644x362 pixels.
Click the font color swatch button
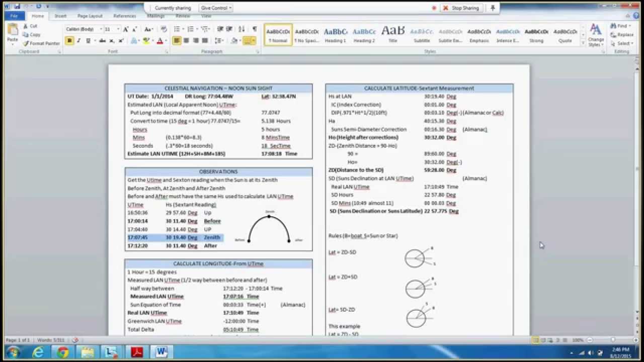[160, 41]
